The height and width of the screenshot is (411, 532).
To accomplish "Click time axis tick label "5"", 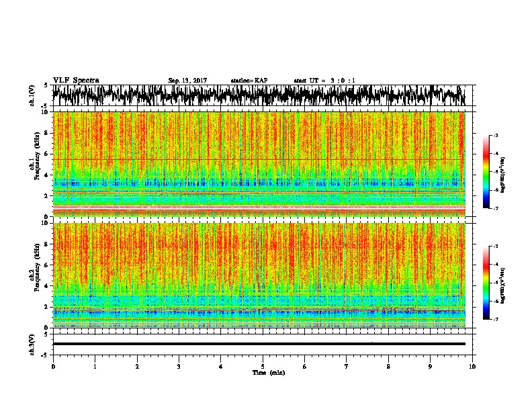I will click(x=263, y=367).
